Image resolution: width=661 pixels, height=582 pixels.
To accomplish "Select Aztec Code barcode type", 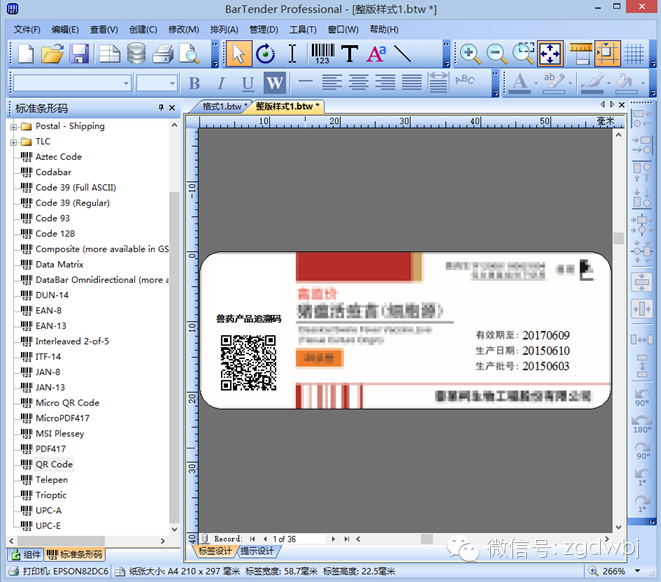I will tap(59, 157).
